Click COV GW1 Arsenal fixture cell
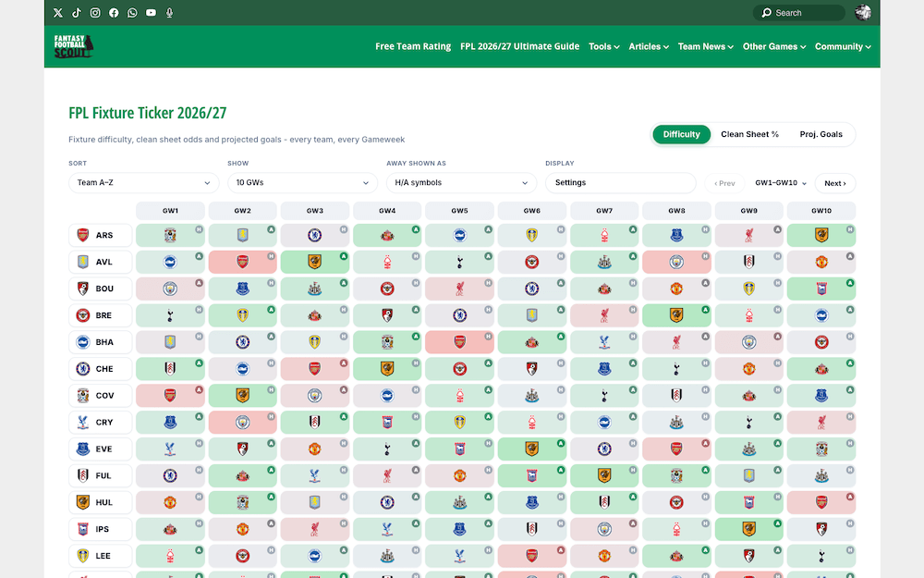The image size is (924, 578). point(170,395)
